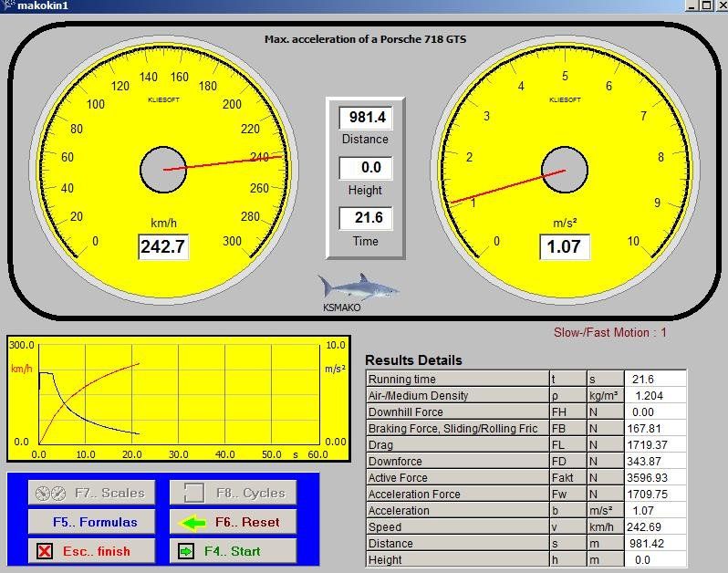Image resolution: width=728 pixels, height=573 pixels.
Task: Click the Slow-/Fast Motion : 1 label
Action: [x=609, y=332]
